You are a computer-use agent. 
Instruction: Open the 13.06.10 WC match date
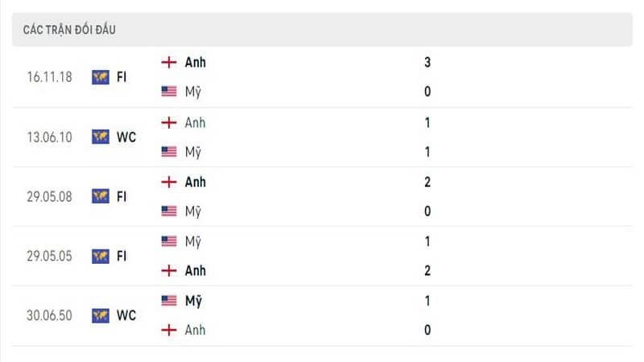tap(49, 137)
